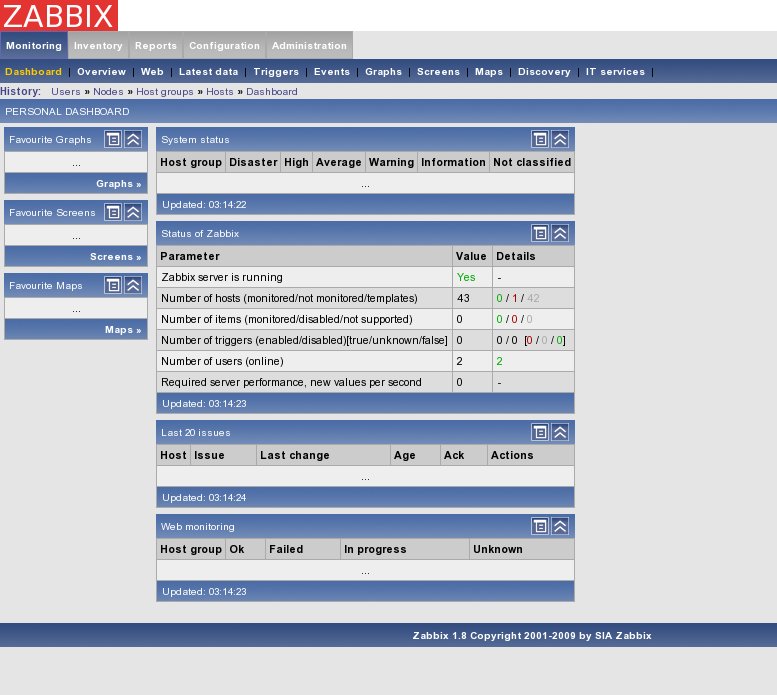Open Status of Zabbix widget menu icon
Image resolution: width=777 pixels, height=695 pixels.
pos(540,233)
